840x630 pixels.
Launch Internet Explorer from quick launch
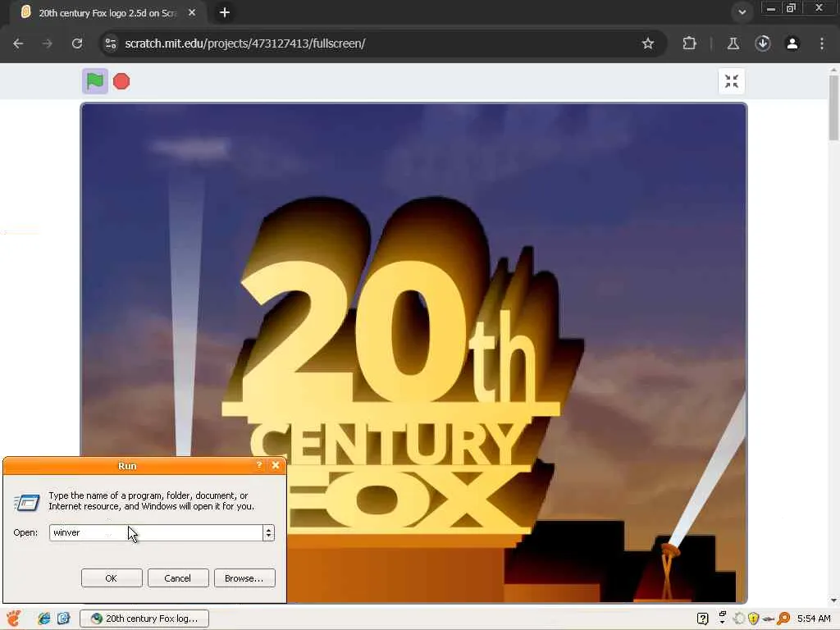[x=44, y=619]
